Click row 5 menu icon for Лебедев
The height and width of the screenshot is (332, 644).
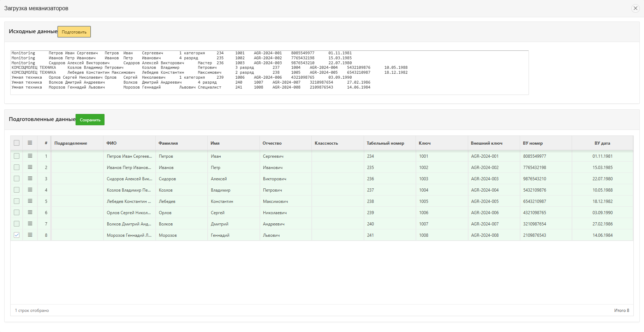point(30,201)
